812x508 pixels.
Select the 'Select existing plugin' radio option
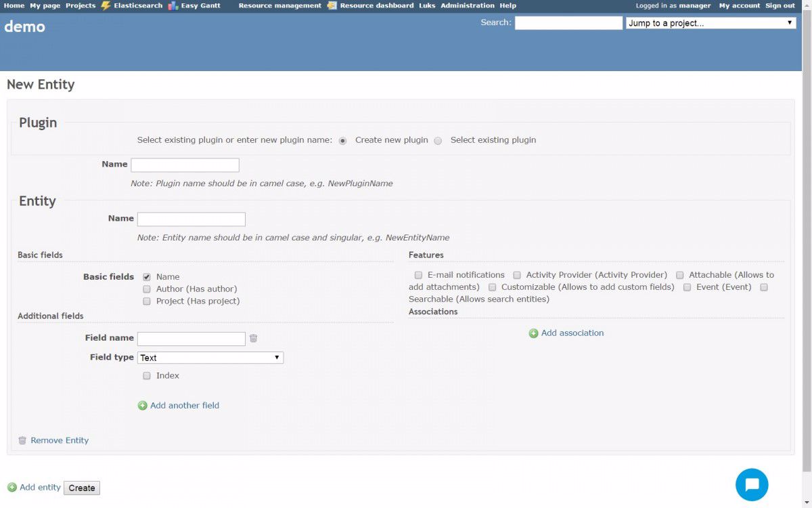438,141
